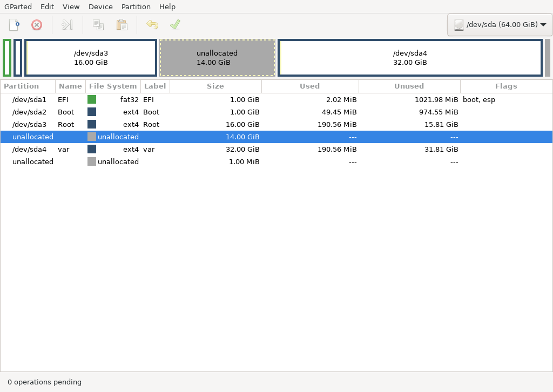Click the '0 operations pending' status text
Image resolution: width=553 pixels, height=392 pixels.
coord(44,382)
